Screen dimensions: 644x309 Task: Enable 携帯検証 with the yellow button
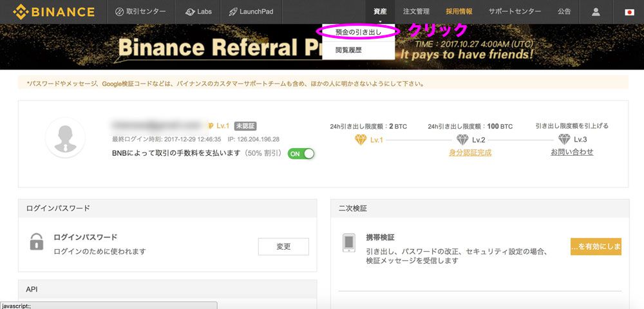point(596,247)
